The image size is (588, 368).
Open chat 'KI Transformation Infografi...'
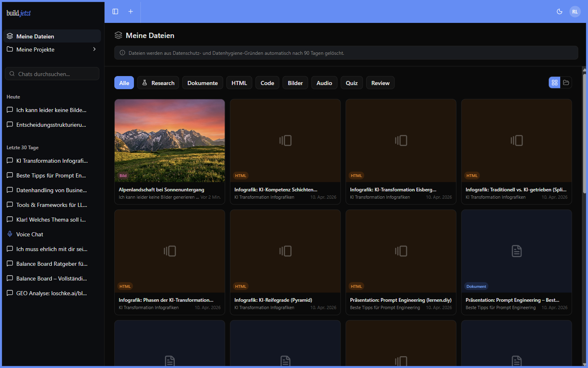click(x=52, y=161)
